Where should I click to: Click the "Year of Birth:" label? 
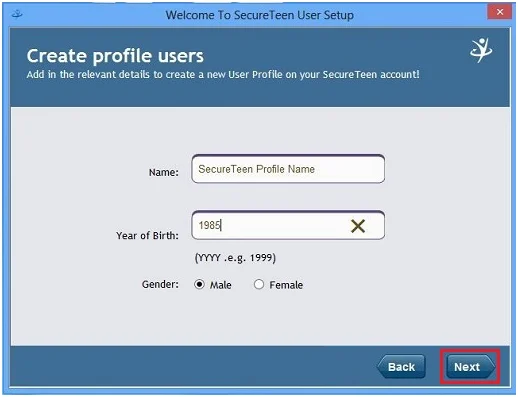147,236
